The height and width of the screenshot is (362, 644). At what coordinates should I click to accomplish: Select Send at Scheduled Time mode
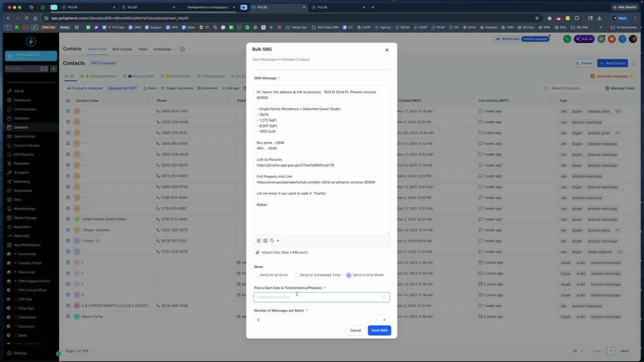(x=296, y=275)
